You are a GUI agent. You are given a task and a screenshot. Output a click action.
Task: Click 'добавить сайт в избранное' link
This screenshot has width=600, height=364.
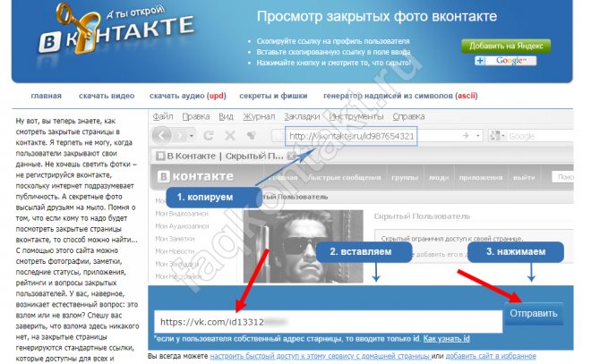[x=491, y=356]
